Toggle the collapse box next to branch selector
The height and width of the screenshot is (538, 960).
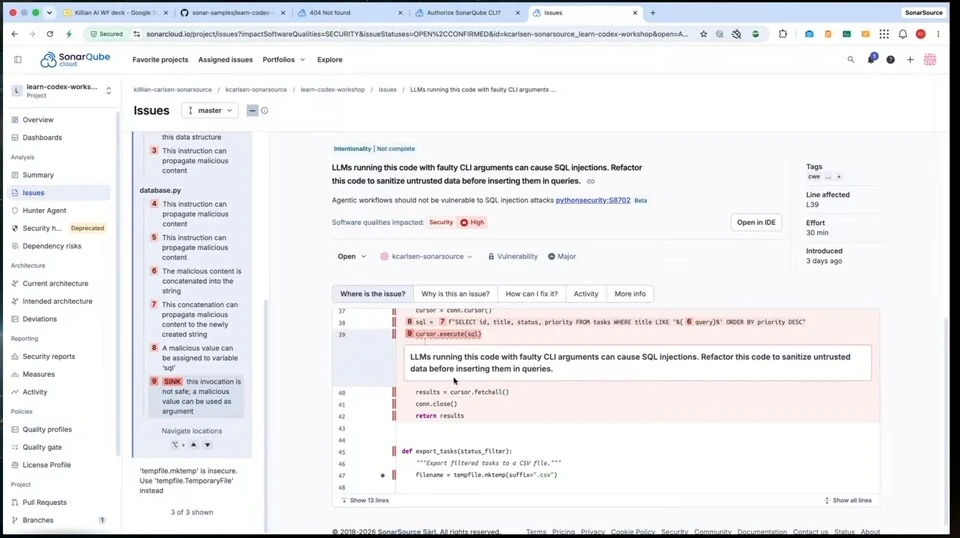click(x=252, y=111)
